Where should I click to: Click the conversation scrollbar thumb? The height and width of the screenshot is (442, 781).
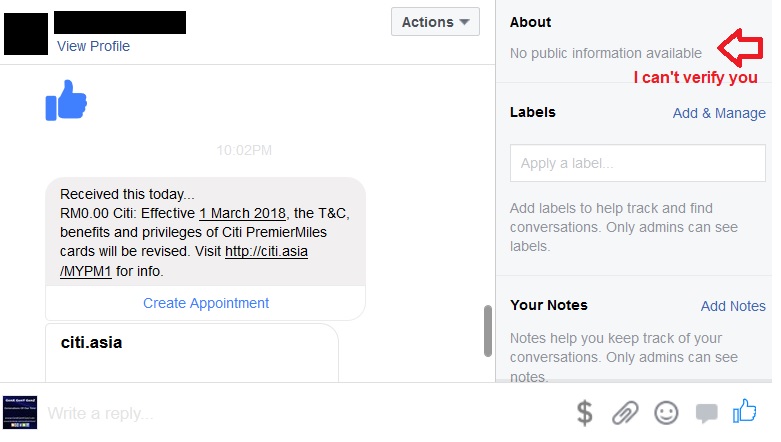point(488,330)
